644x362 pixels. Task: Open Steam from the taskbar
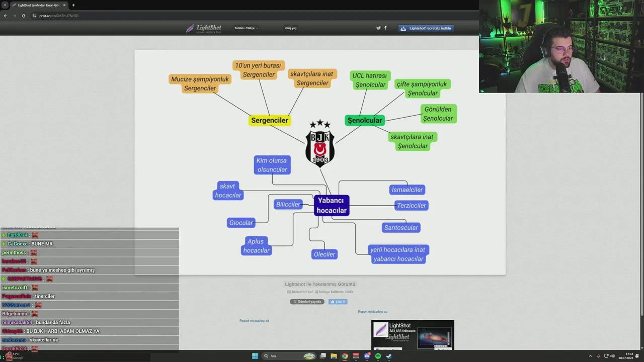click(x=389, y=356)
